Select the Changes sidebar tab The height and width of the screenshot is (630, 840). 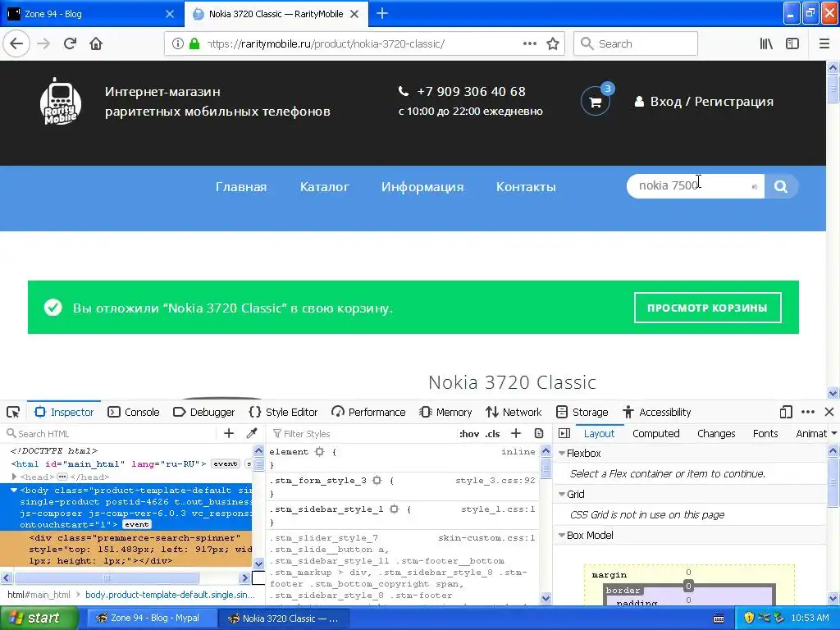point(716,433)
